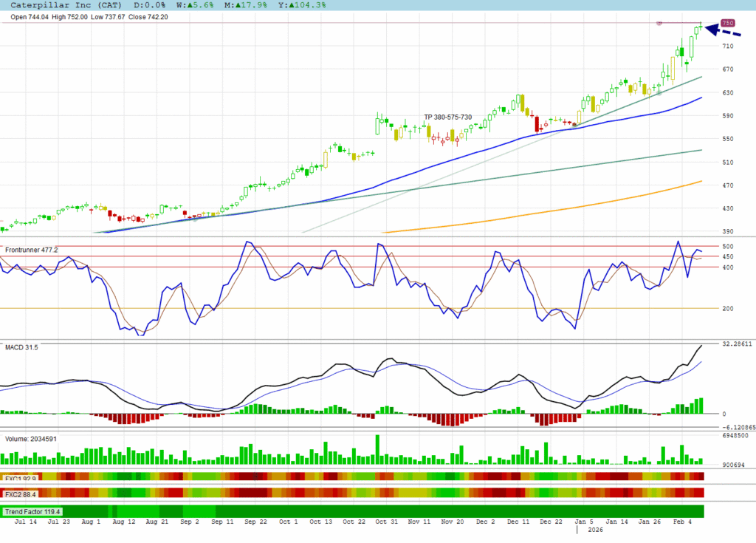Click the red 750 price tag
The height and width of the screenshot is (543, 756).
click(x=728, y=23)
